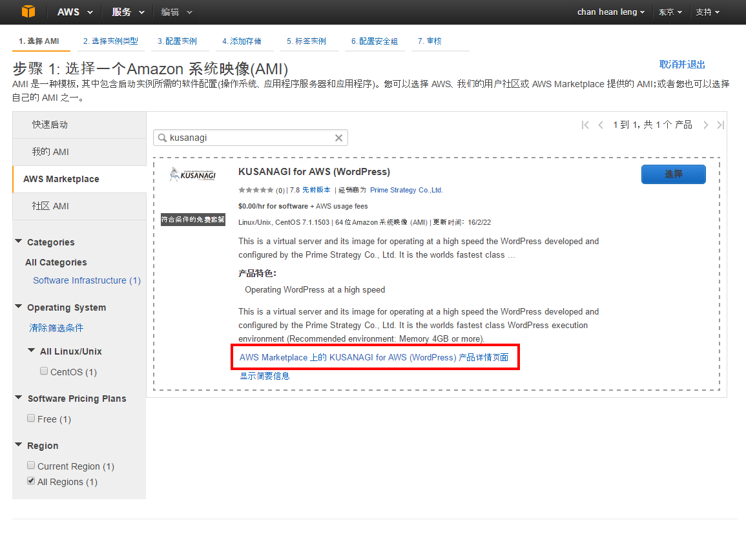Select 我的 AMI in the sidebar
The width and height of the screenshot is (746, 560).
(79, 152)
